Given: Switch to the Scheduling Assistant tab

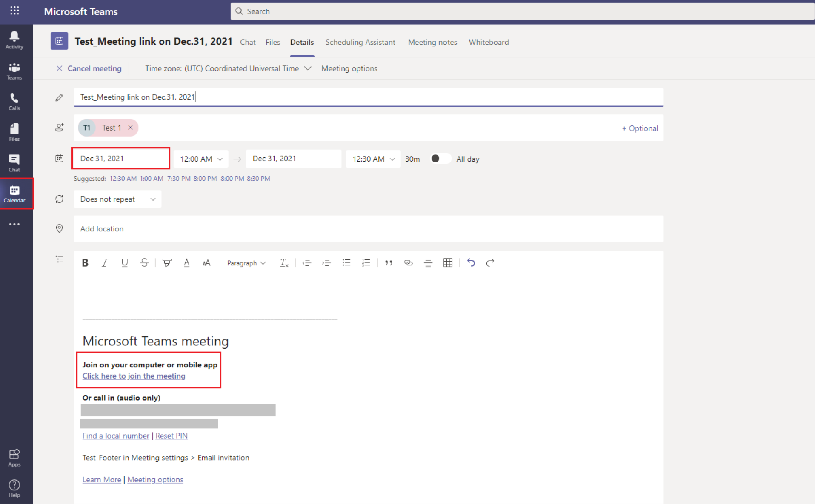Looking at the screenshot, I should pos(360,42).
